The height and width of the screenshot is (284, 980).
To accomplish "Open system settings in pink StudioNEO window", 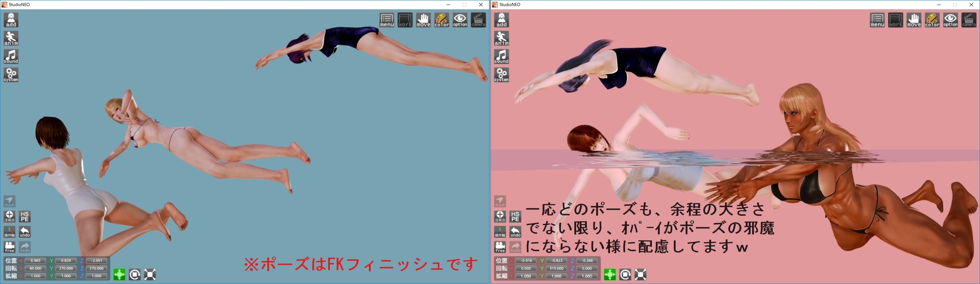I will click(501, 75).
